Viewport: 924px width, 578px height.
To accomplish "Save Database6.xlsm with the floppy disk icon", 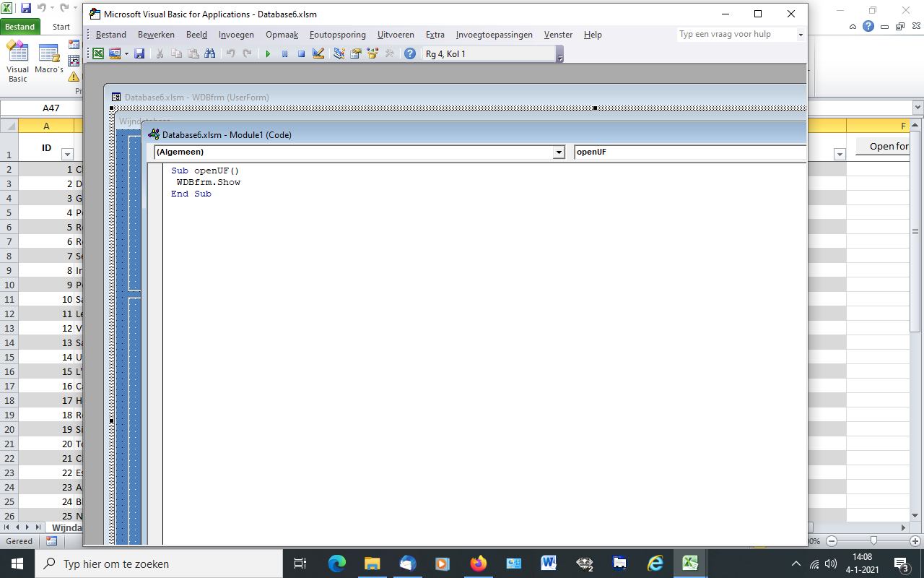I will (x=139, y=53).
